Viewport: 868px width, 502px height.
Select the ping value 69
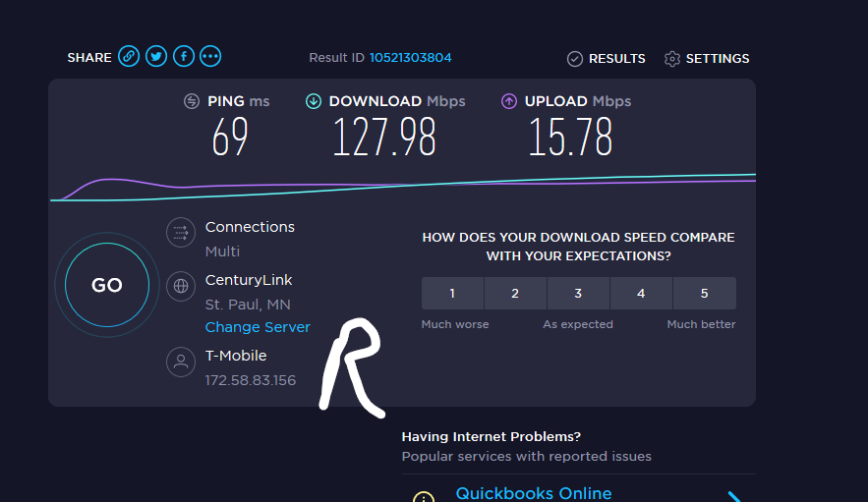[x=230, y=138]
